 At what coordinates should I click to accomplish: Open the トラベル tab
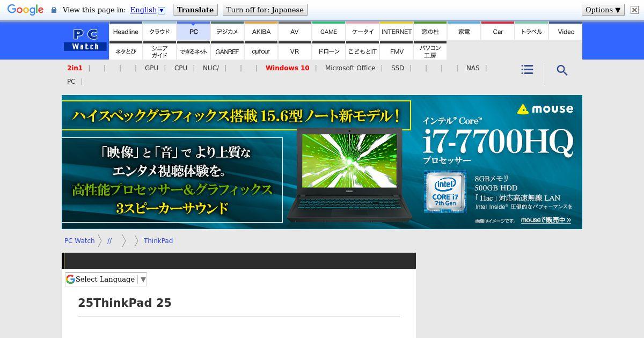[531, 32]
